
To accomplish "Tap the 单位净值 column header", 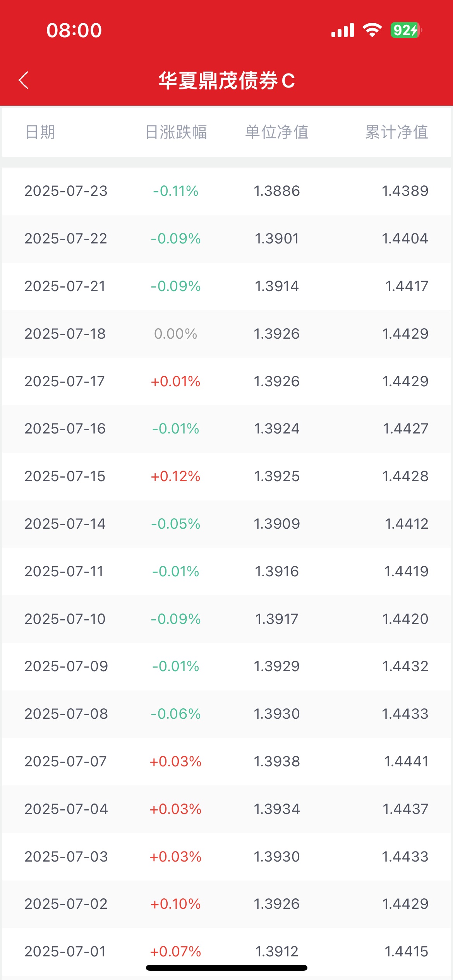I will coord(276,132).
